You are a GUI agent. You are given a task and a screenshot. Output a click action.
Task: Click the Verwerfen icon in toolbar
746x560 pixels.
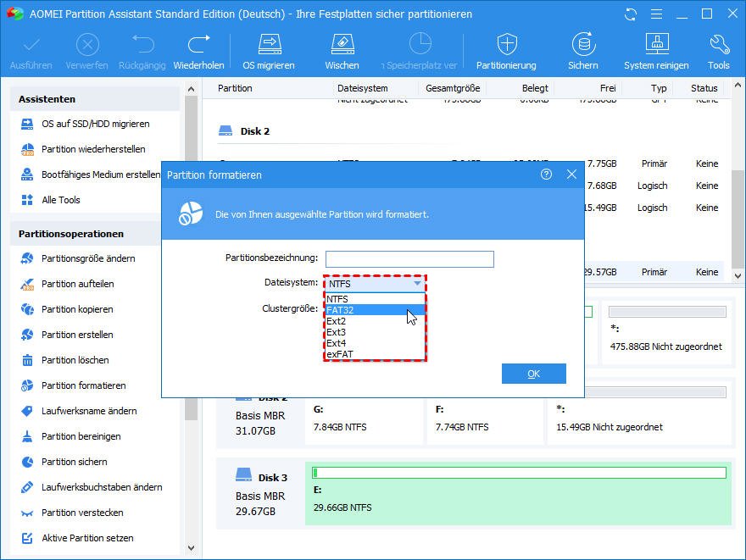tap(87, 45)
